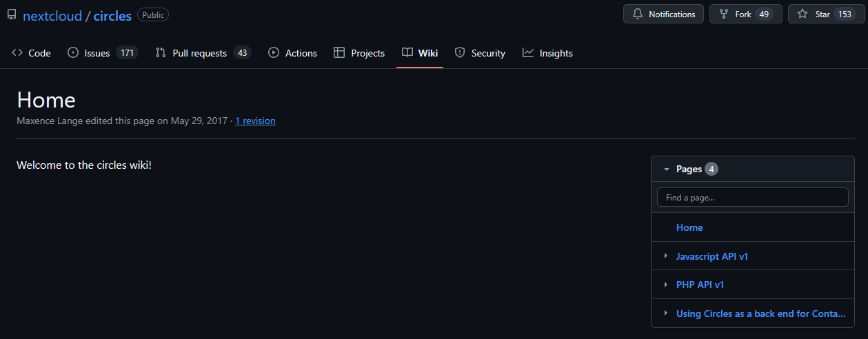The height and width of the screenshot is (339, 868).
Task: Click the repository icon beside nextcloud
Action: coord(12,15)
